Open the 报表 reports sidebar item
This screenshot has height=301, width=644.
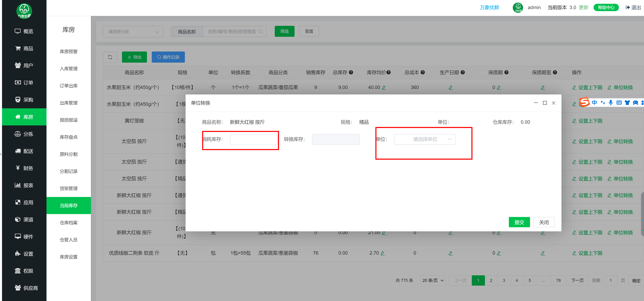(x=24, y=185)
